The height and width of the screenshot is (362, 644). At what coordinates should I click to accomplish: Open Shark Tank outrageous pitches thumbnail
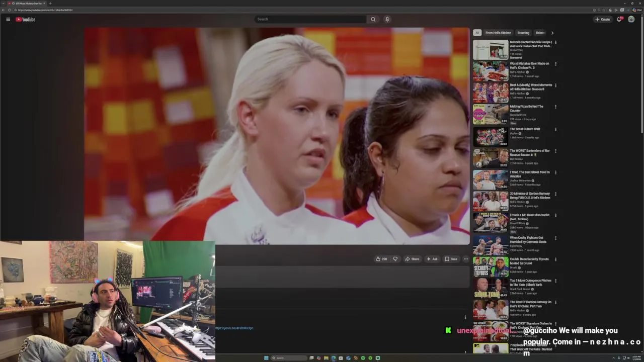point(491,288)
